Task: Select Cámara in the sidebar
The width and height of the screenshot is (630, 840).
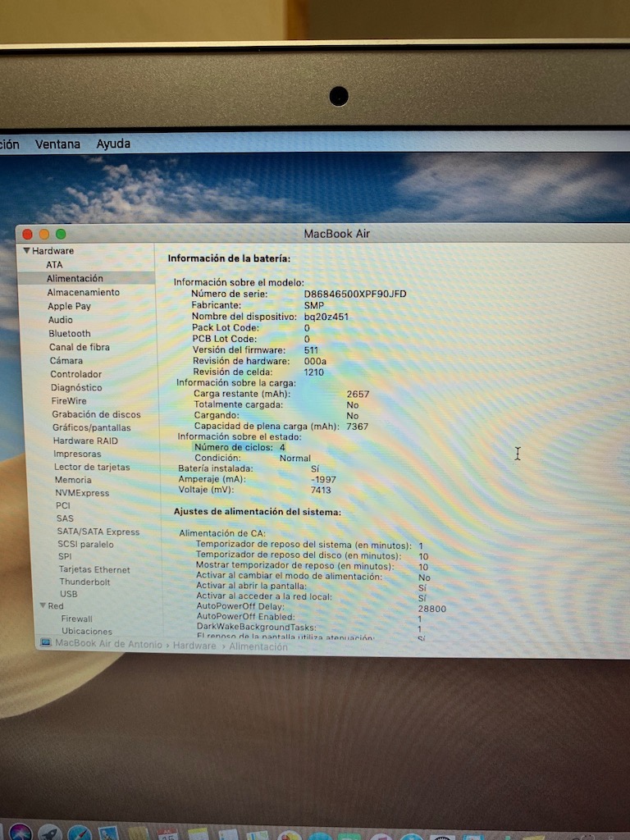Action: click(66, 361)
